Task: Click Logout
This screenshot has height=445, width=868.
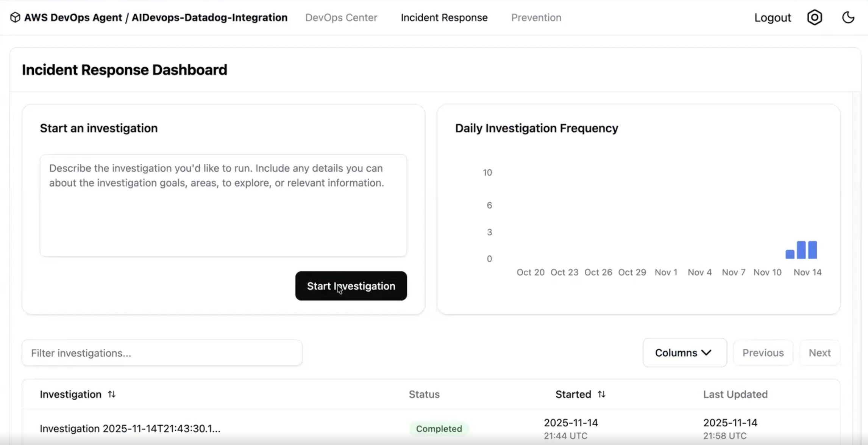Action: point(772,17)
